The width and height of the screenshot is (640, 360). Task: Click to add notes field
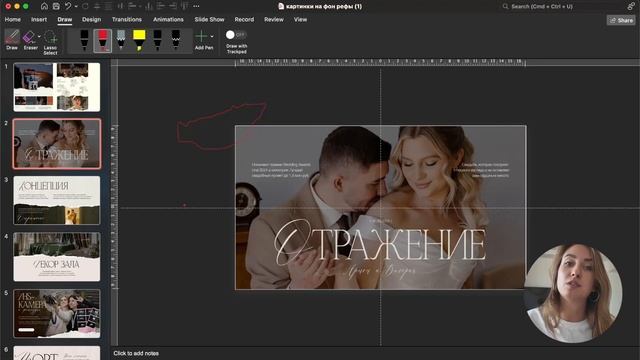point(136,353)
